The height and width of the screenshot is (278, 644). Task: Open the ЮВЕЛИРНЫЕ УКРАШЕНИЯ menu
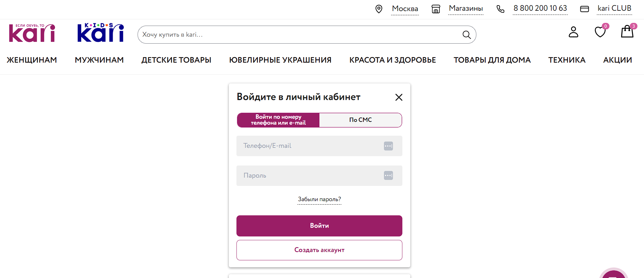point(280,60)
